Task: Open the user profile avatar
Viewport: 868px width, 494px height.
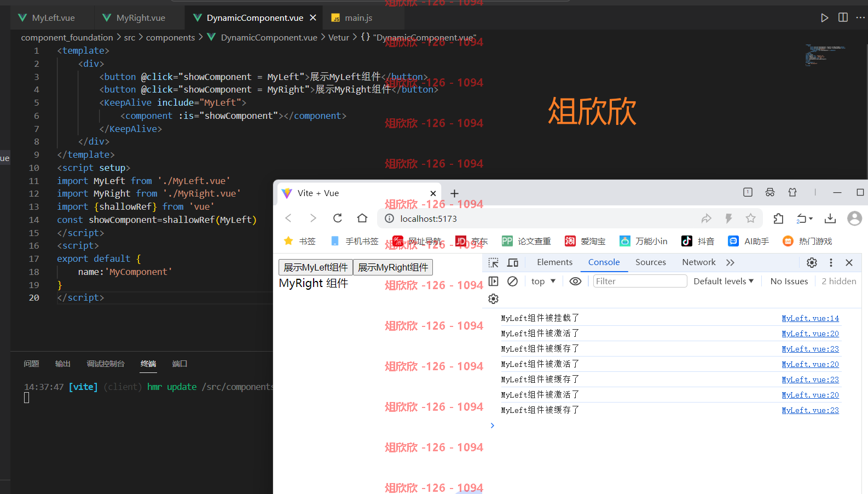Action: click(854, 219)
